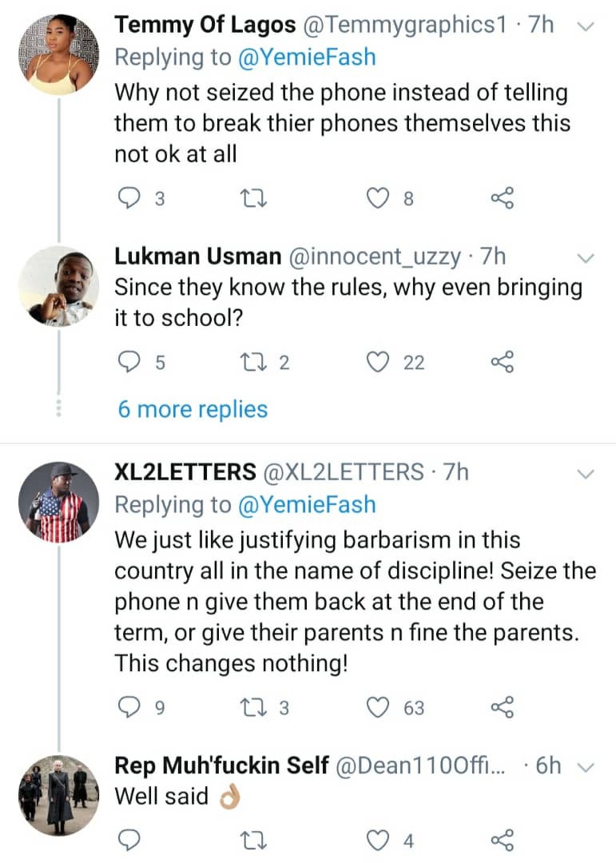Like XL2LETTERS's tweet with 63 likes
The width and height of the screenshot is (616, 863).
[x=377, y=707]
